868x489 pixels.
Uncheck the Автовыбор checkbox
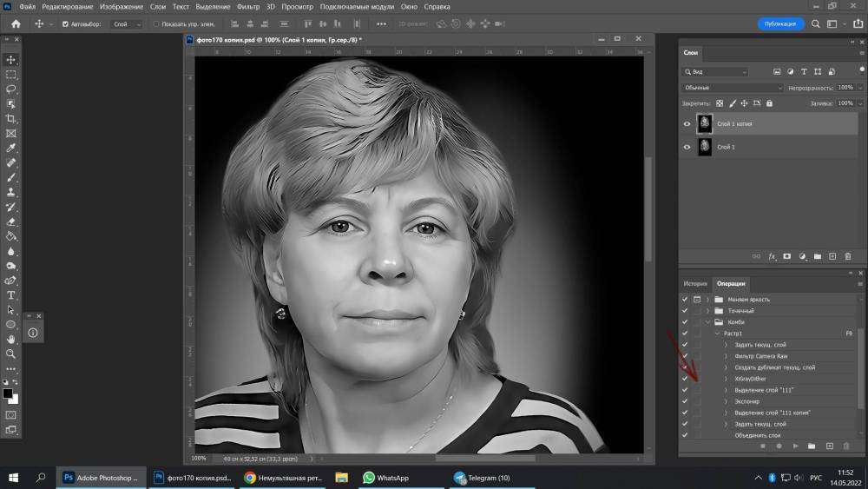[x=65, y=24]
